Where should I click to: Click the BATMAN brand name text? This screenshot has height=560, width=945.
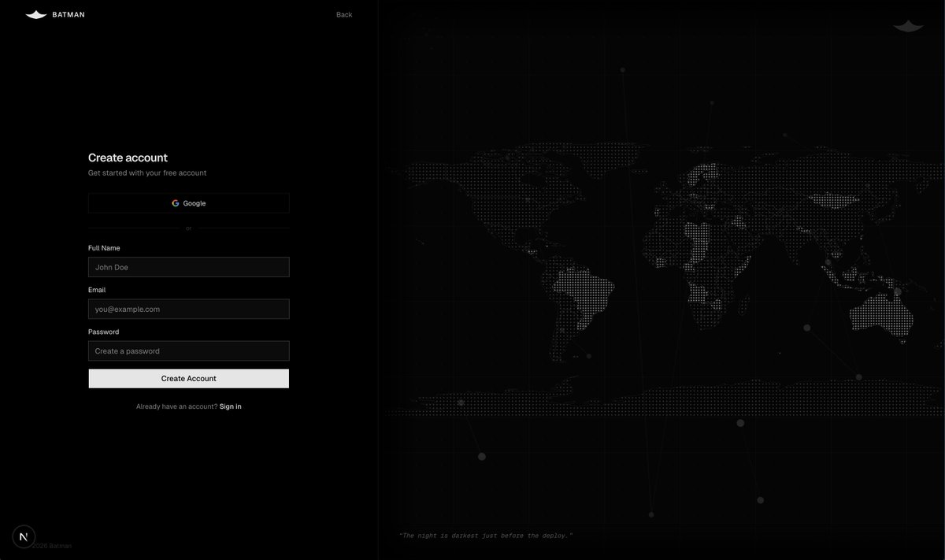(69, 15)
